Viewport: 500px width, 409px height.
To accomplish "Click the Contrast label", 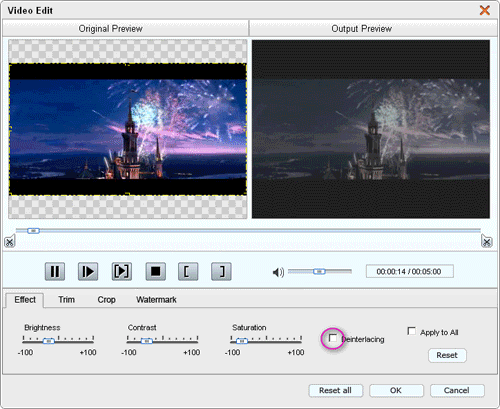I will (142, 328).
